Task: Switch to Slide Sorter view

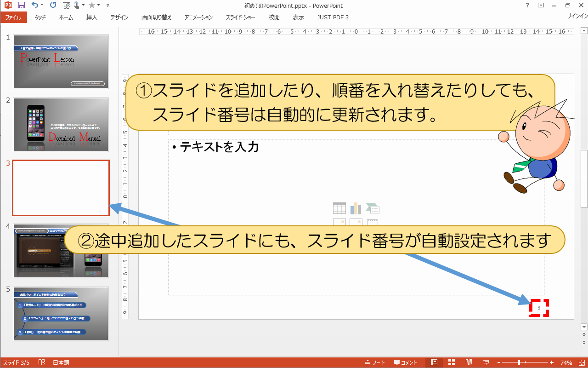Action: (452, 362)
